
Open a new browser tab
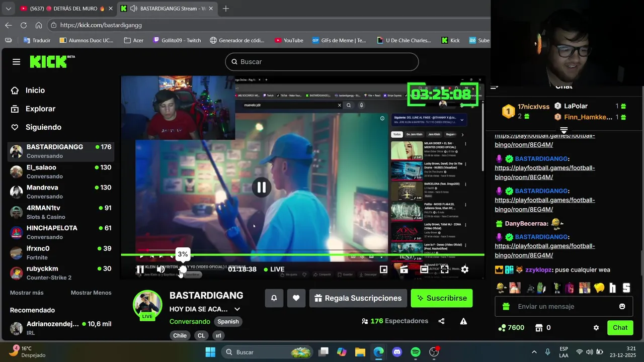point(226,9)
